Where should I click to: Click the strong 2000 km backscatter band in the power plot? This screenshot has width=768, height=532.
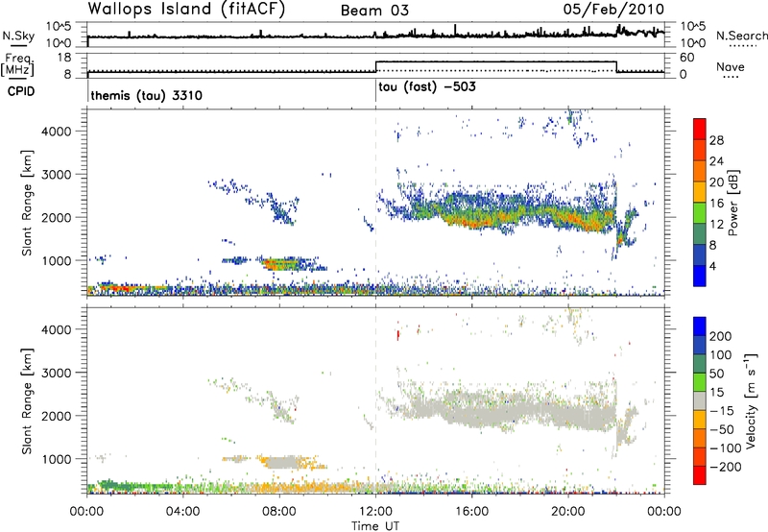click(515, 213)
